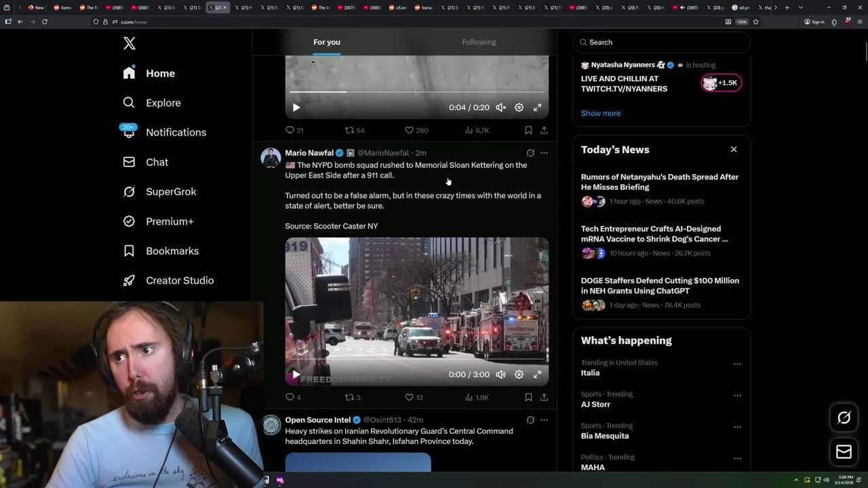Play the top video at 0:04

click(x=296, y=107)
